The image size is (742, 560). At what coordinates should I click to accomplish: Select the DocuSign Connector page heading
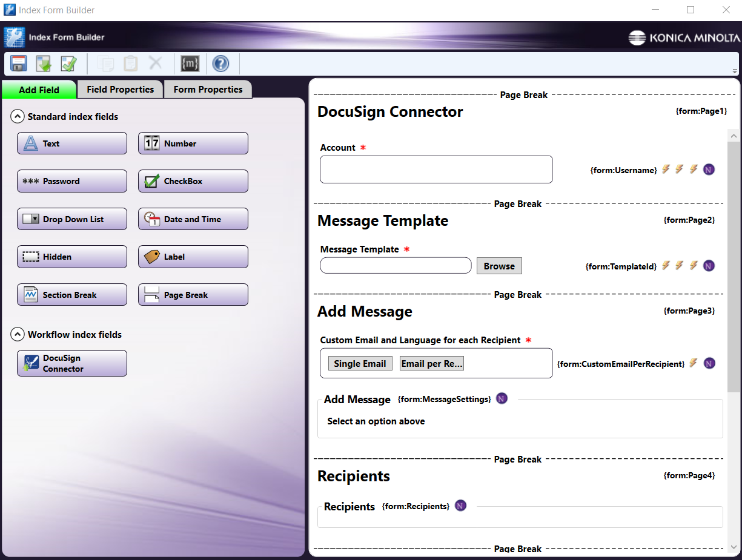[x=390, y=111]
